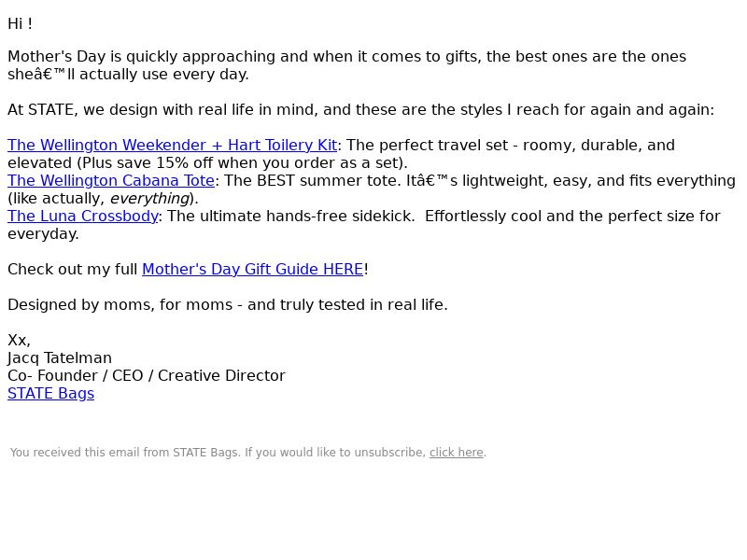
Task: Open the Mother's Day Gift Guide HERE link
Action: point(252,270)
